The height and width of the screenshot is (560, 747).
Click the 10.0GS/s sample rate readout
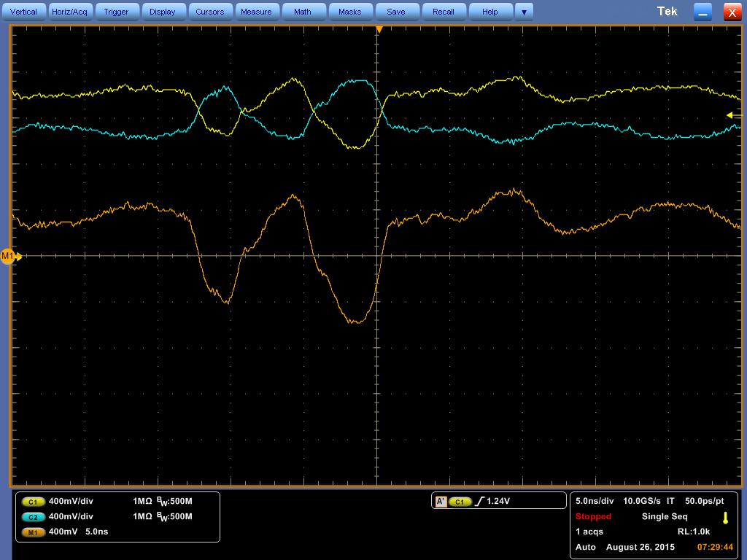(x=642, y=501)
